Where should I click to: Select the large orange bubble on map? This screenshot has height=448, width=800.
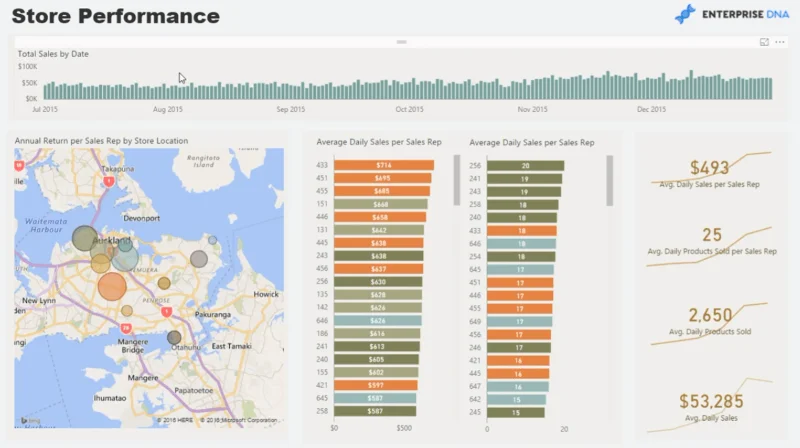(112, 286)
